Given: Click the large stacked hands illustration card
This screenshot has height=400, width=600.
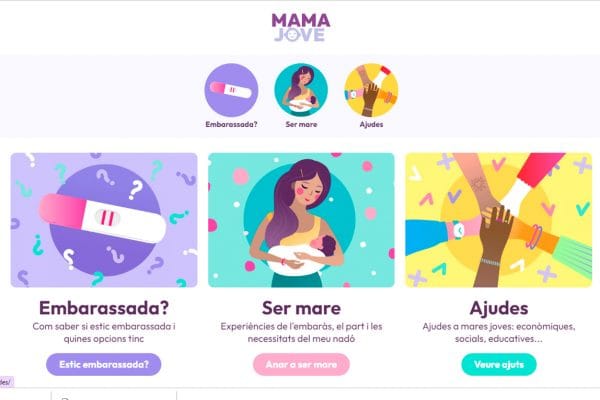Looking at the screenshot, I should click(499, 220).
